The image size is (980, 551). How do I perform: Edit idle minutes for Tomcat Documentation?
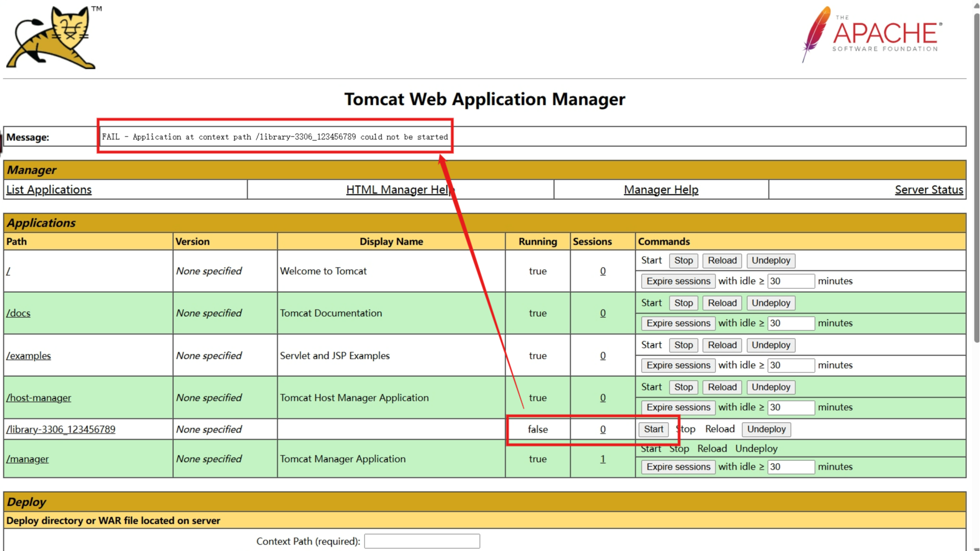tap(791, 323)
